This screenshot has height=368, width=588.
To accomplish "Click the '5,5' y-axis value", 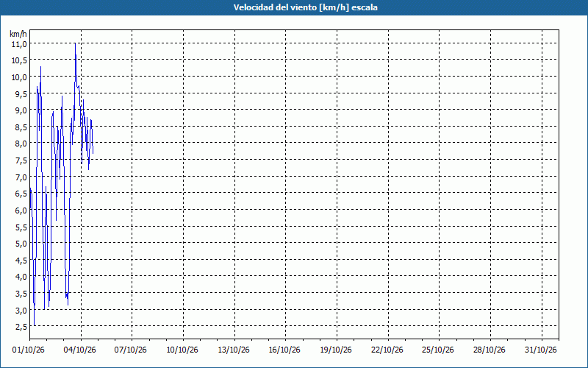I will tap(21, 227).
